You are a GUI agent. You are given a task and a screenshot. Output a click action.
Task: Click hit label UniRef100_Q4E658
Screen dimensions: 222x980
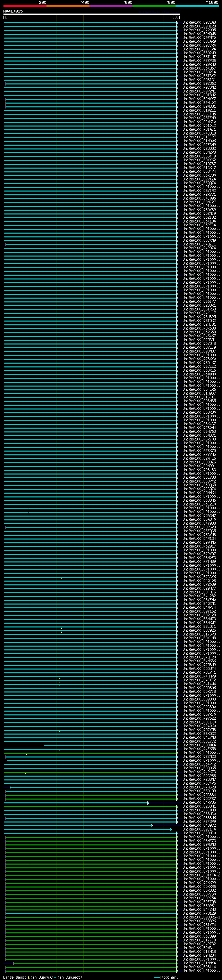(199, 749)
